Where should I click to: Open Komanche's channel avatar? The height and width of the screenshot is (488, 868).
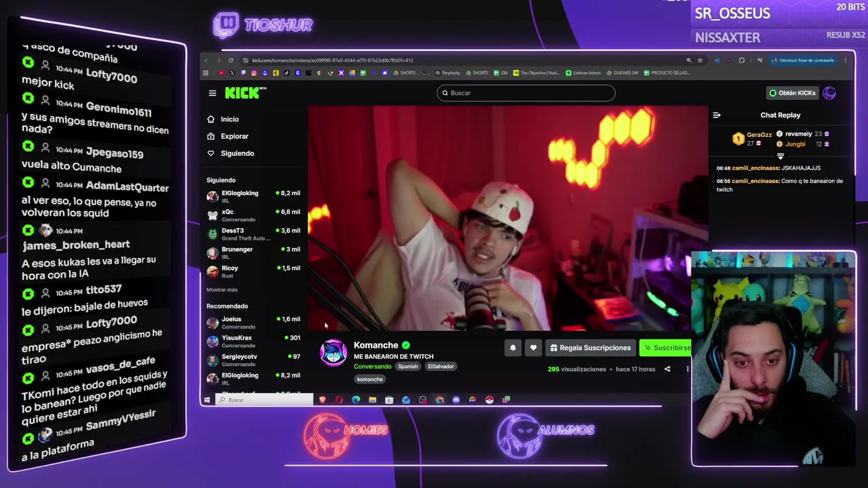point(333,353)
